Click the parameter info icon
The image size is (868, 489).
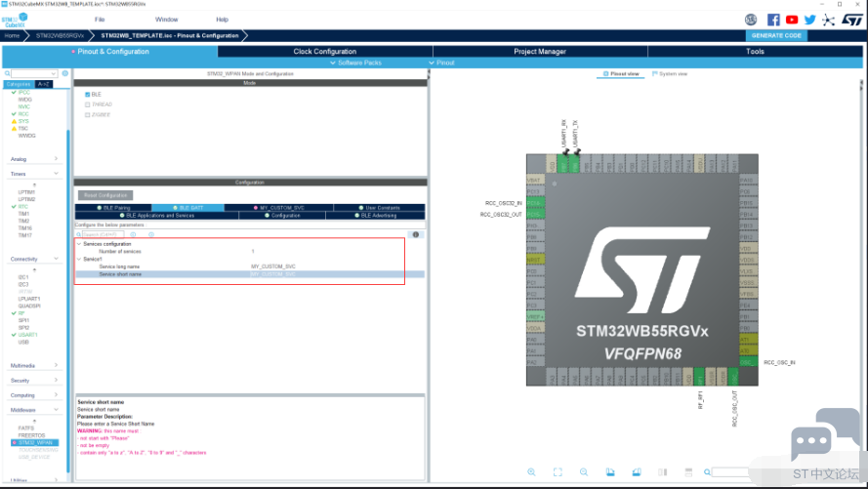(416, 234)
